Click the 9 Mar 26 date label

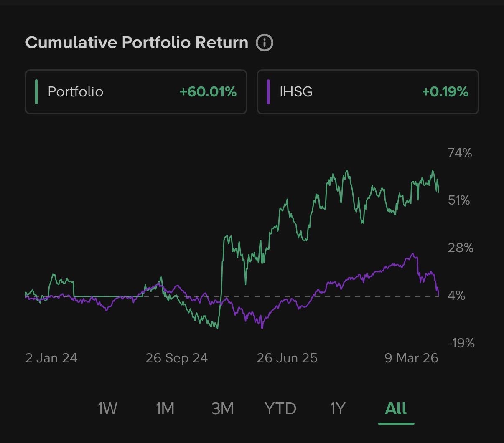click(411, 358)
